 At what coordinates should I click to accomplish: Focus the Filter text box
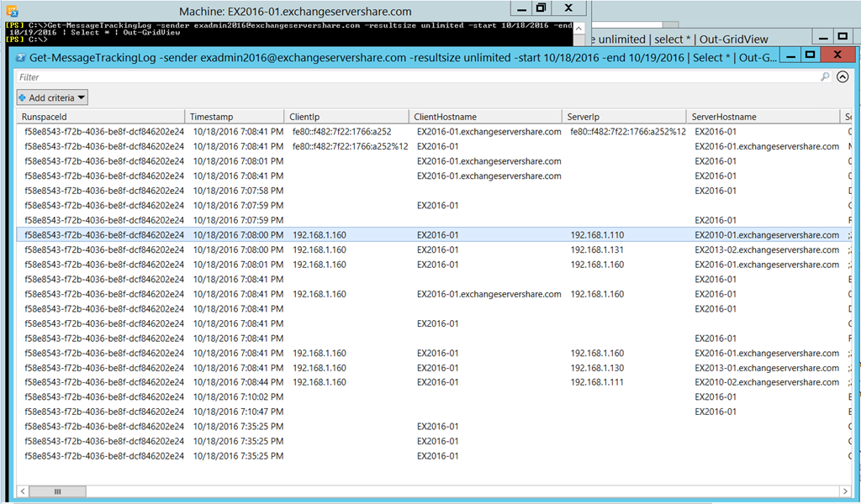417,76
